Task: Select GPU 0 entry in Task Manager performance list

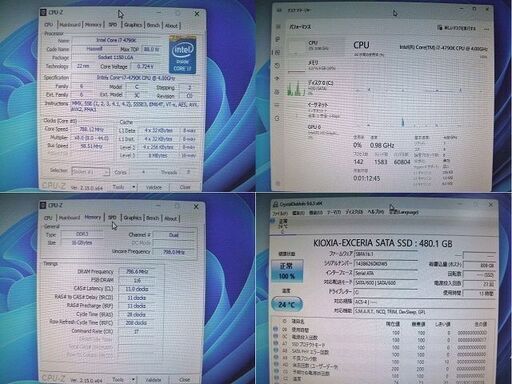Action: (x=316, y=131)
